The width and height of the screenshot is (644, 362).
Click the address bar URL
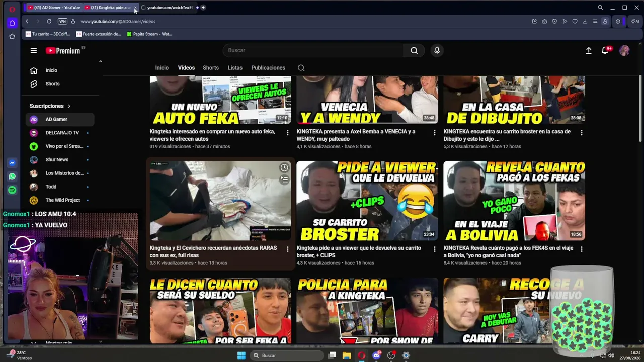pos(118,21)
